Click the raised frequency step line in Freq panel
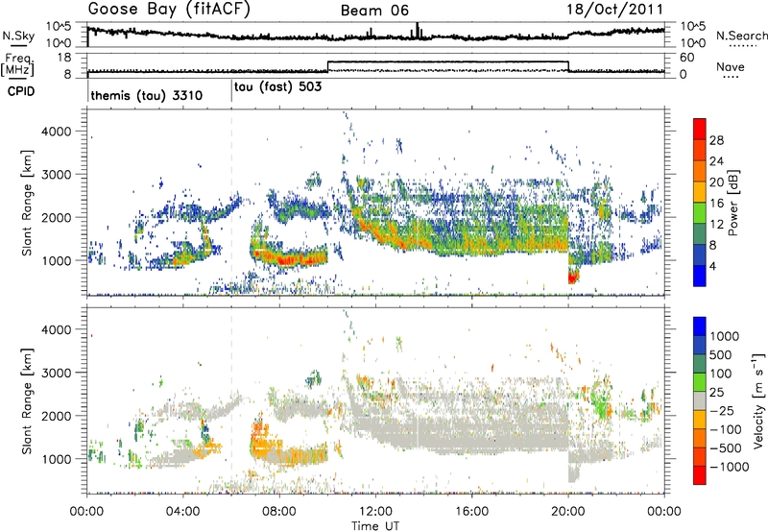Image resolution: width=768 pixels, height=532 pixels. click(x=447, y=61)
